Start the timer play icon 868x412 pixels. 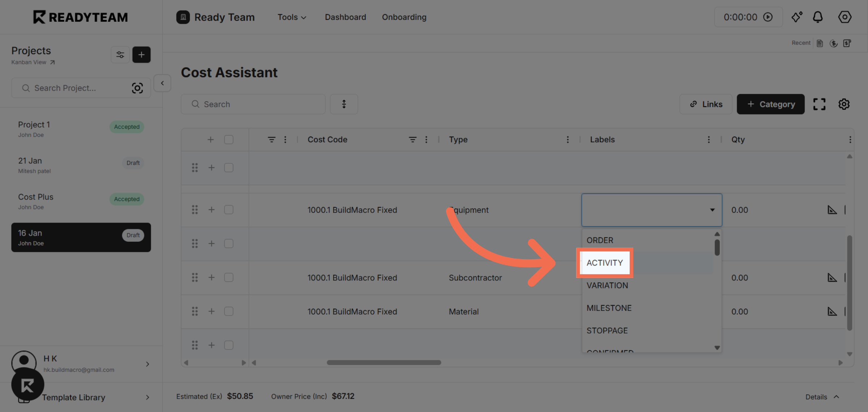coord(768,17)
